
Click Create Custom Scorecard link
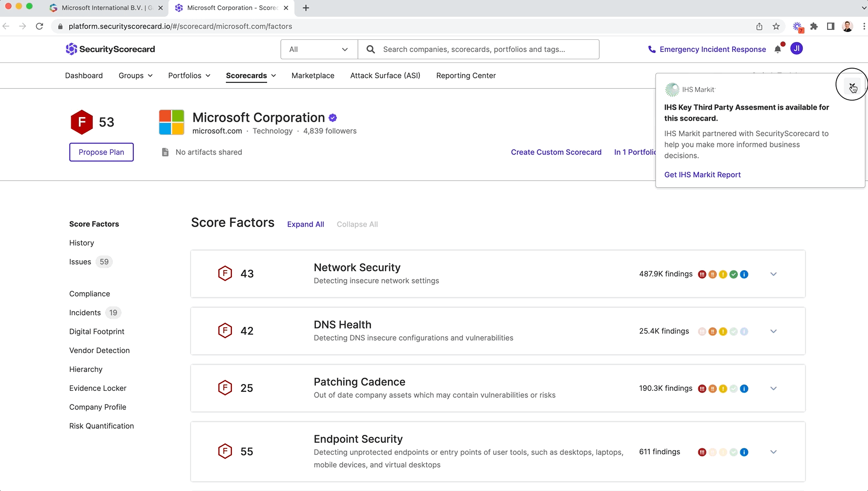click(556, 152)
